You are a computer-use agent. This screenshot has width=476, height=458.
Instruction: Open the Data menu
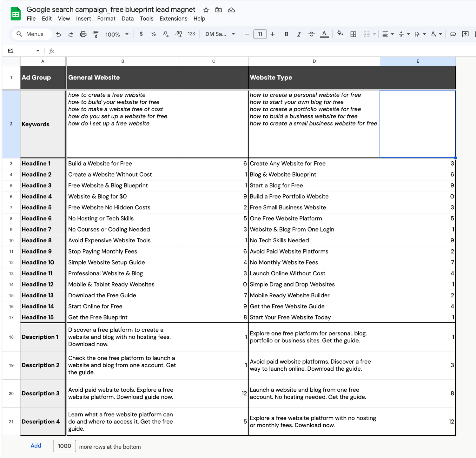pos(128,19)
